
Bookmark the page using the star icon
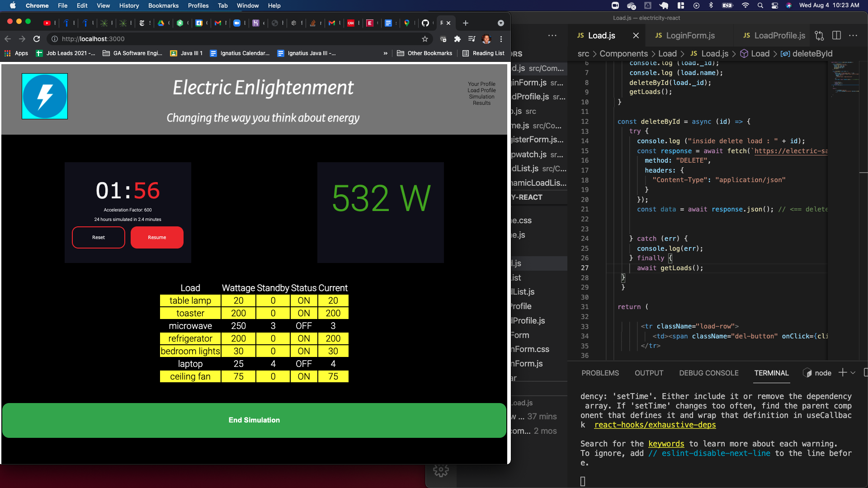[425, 39]
